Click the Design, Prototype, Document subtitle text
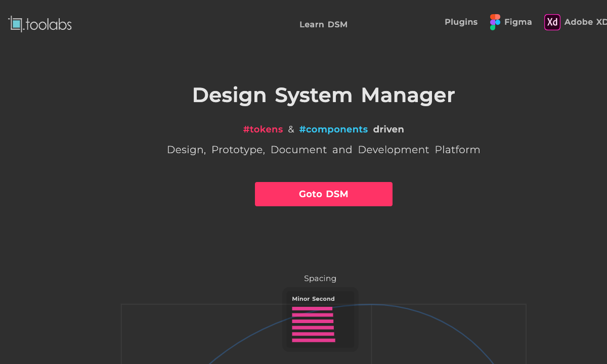The image size is (607, 364). click(323, 150)
